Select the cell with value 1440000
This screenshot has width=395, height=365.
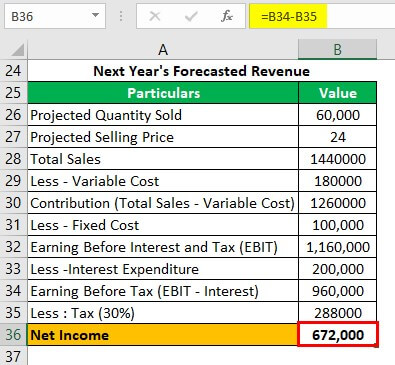(338, 159)
